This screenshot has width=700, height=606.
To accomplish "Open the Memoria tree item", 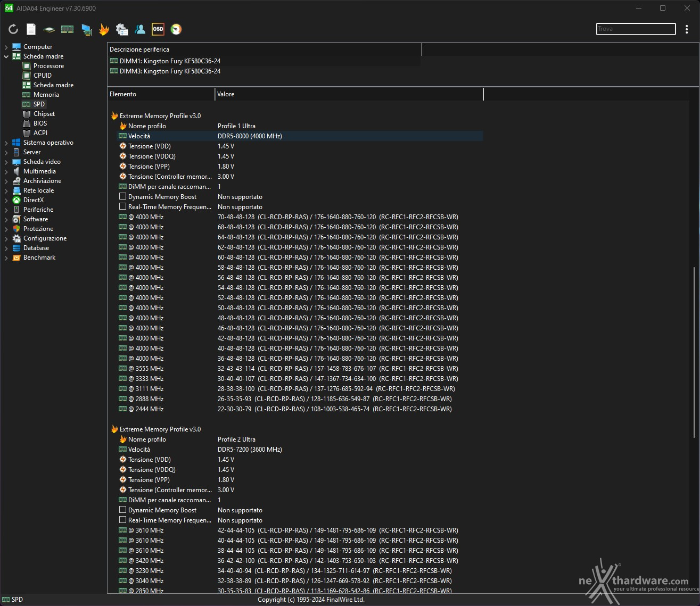I will click(x=46, y=95).
